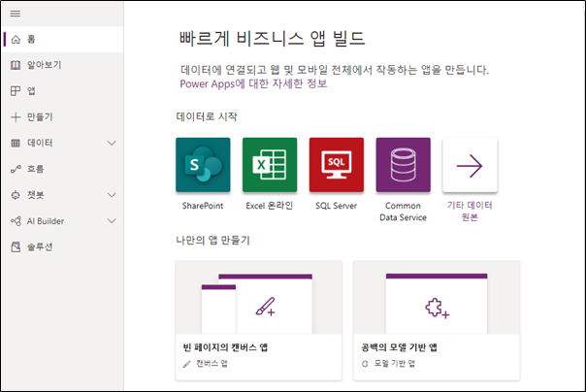Click the plus icon next to 만들기
The width and height of the screenshot is (586, 392).
(16, 117)
